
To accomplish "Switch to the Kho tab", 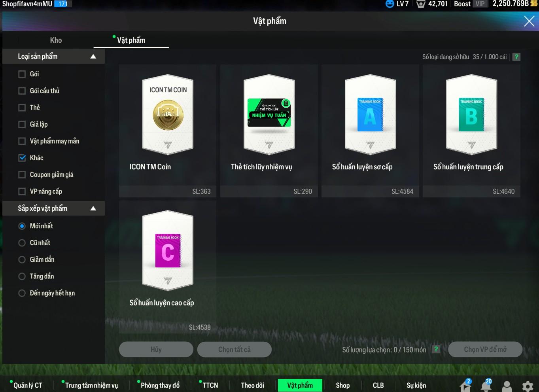I will tap(56, 40).
